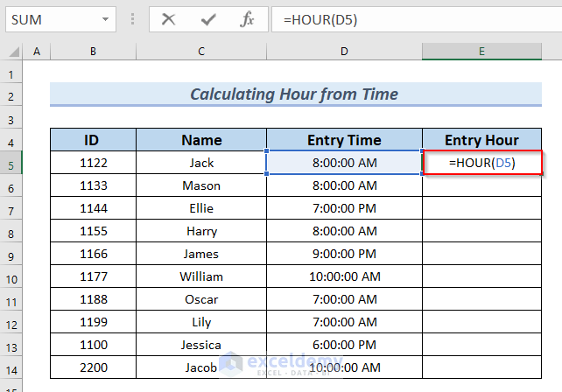
Task: Select column B header
Action: 92,52
